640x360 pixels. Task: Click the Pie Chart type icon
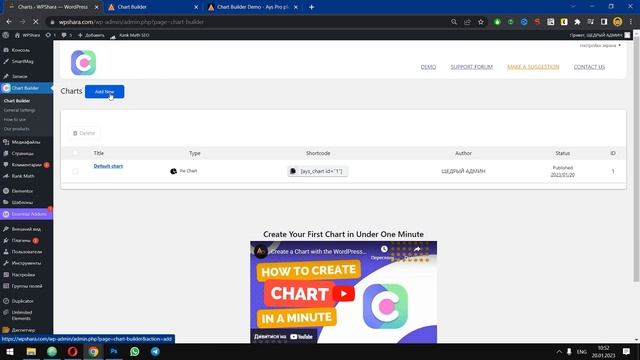click(x=173, y=171)
